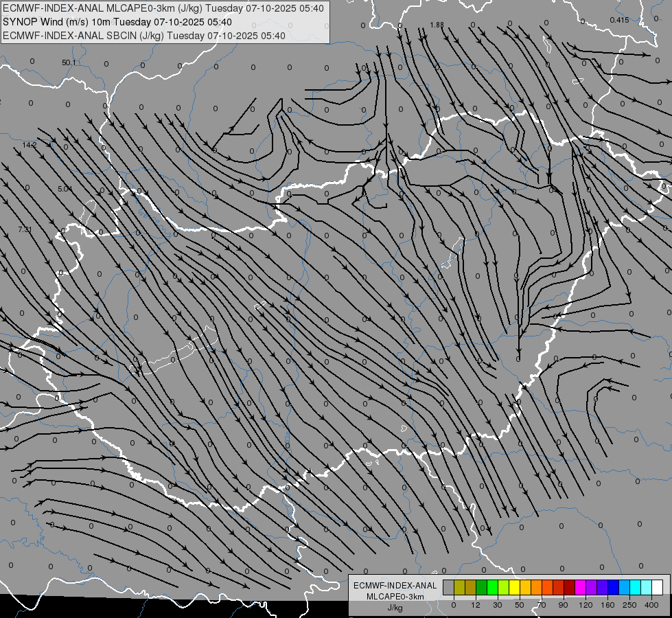
Task: Click the amber legend swatch above 50
Action: (x=525, y=587)
